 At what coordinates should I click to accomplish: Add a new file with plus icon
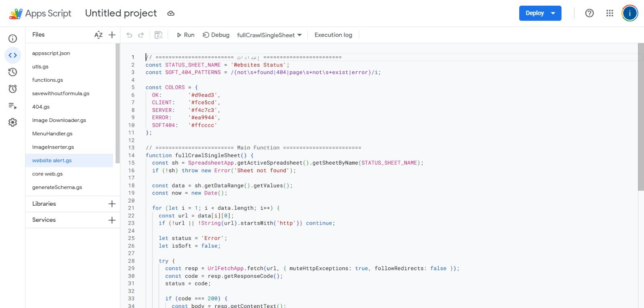point(112,35)
